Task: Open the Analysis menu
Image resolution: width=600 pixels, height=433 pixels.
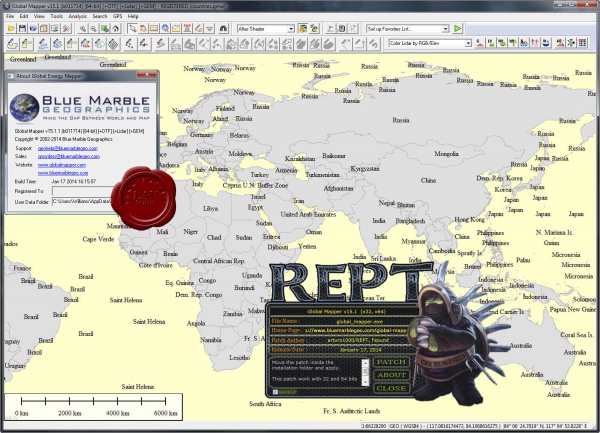Action: [78, 16]
